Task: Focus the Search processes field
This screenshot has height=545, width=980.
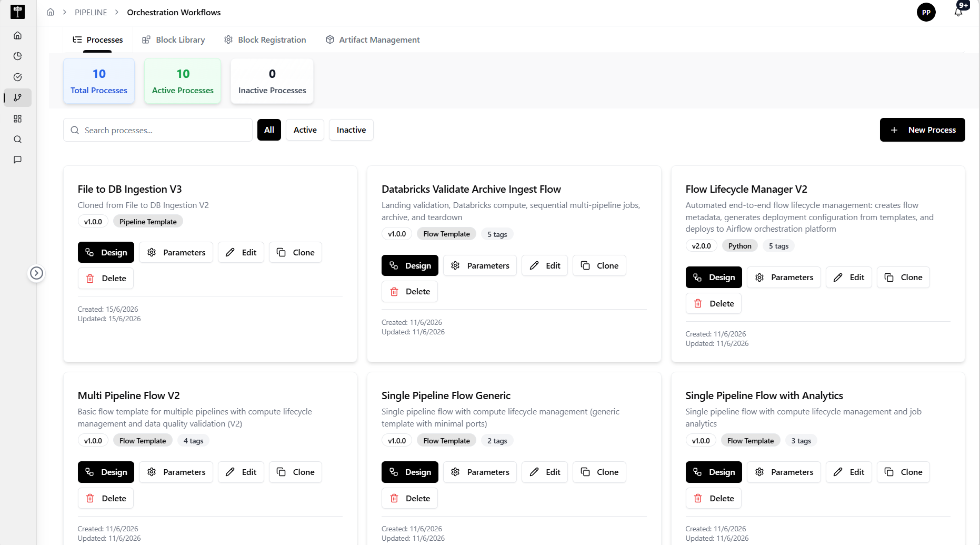Action: [x=158, y=130]
